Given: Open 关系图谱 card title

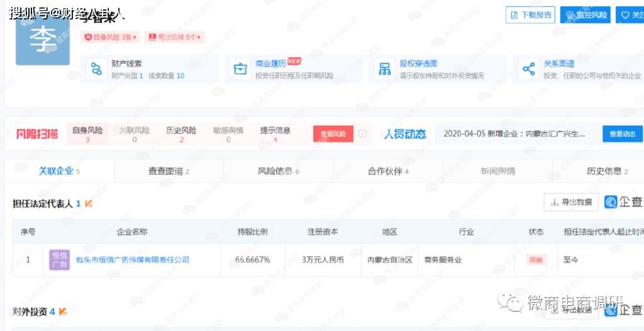Looking at the screenshot, I should click(x=559, y=64).
